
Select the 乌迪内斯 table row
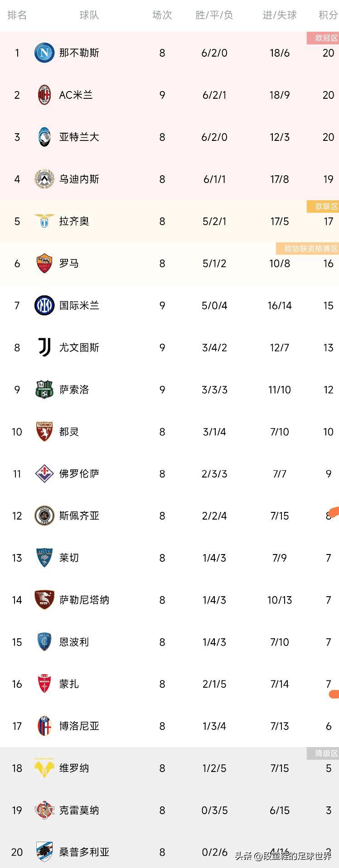pos(169,179)
